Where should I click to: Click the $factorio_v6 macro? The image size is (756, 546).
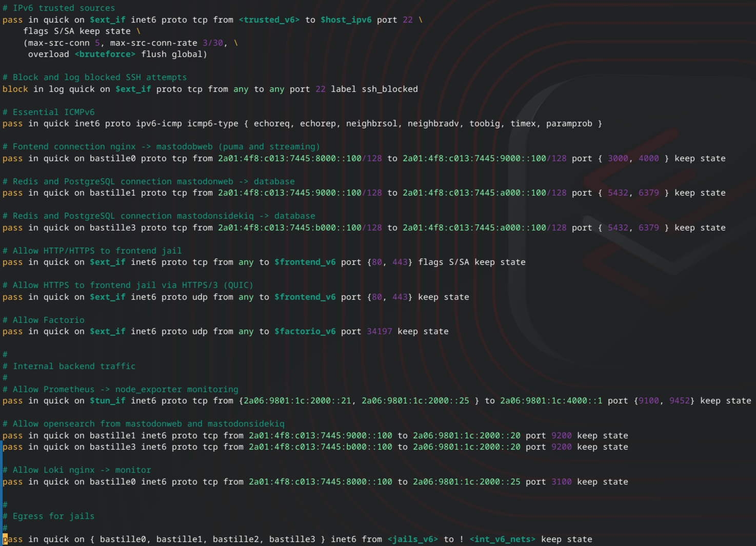click(x=305, y=331)
